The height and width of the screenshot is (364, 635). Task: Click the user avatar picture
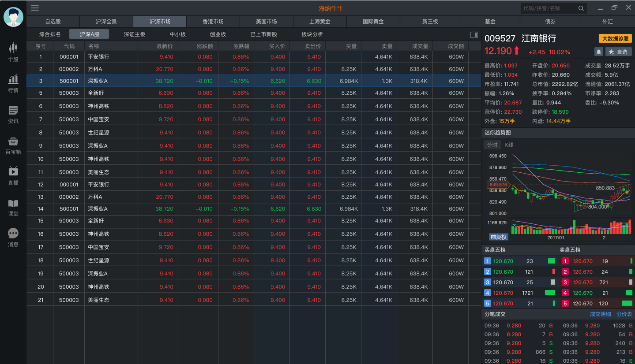[13, 17]
